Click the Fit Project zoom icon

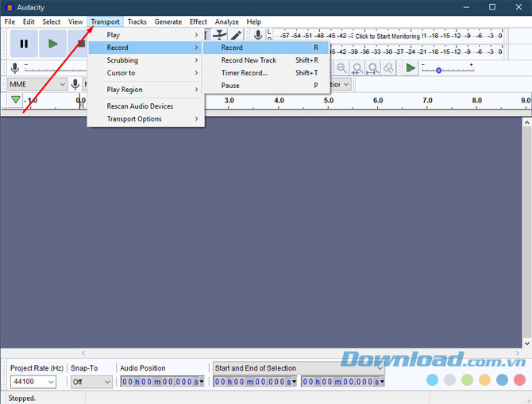coord(372,68)
